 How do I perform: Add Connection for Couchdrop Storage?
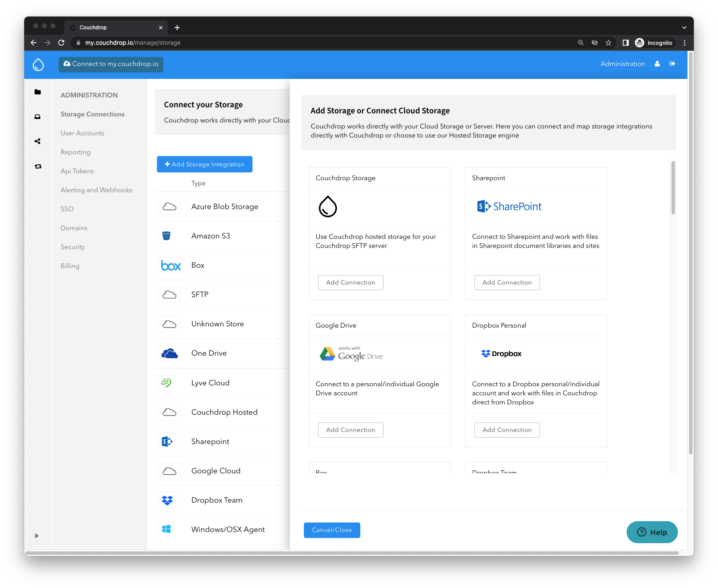(350, 283)
